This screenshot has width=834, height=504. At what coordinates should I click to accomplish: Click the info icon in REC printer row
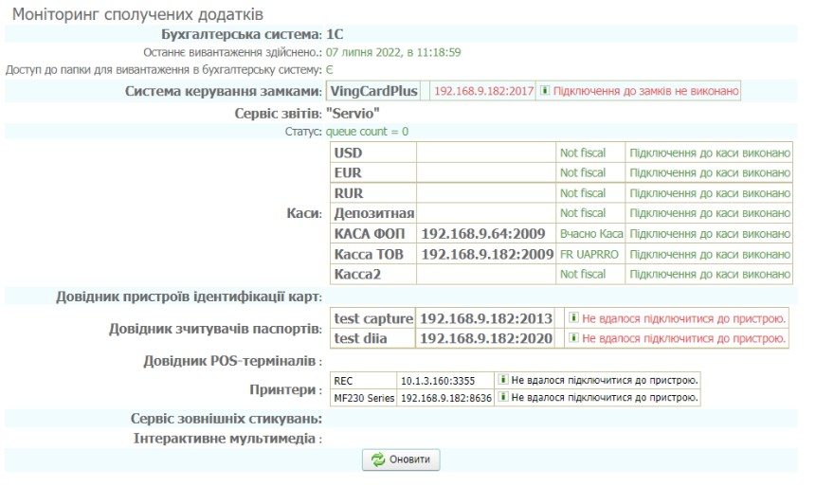pos(503,380)
